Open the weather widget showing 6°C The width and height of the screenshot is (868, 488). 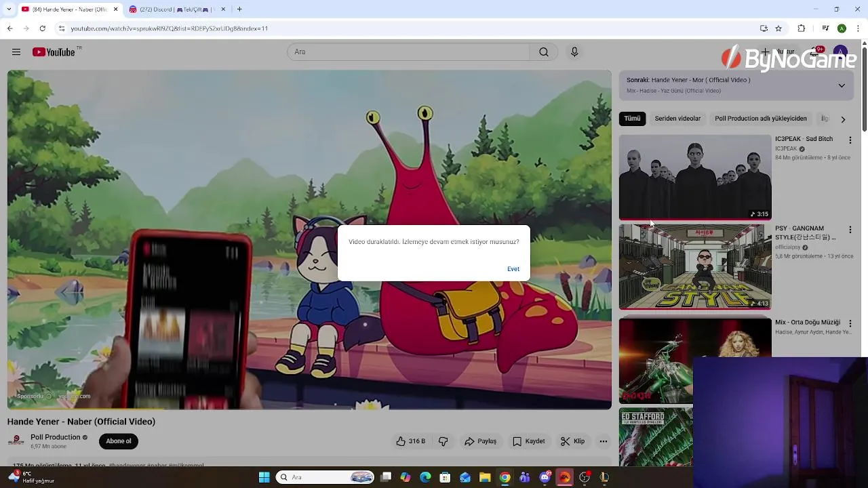pos(31,477)
